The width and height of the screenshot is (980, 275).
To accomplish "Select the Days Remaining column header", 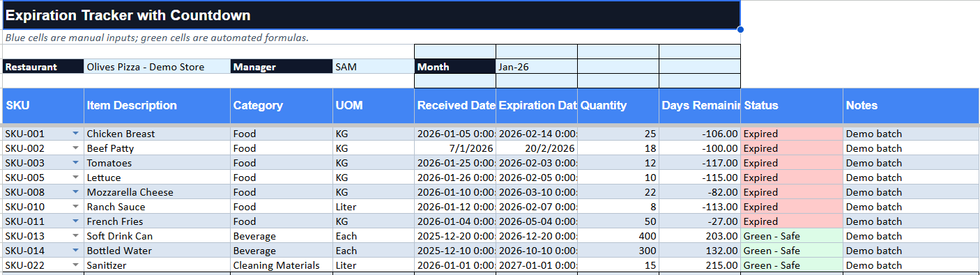I will coord(700,106).
